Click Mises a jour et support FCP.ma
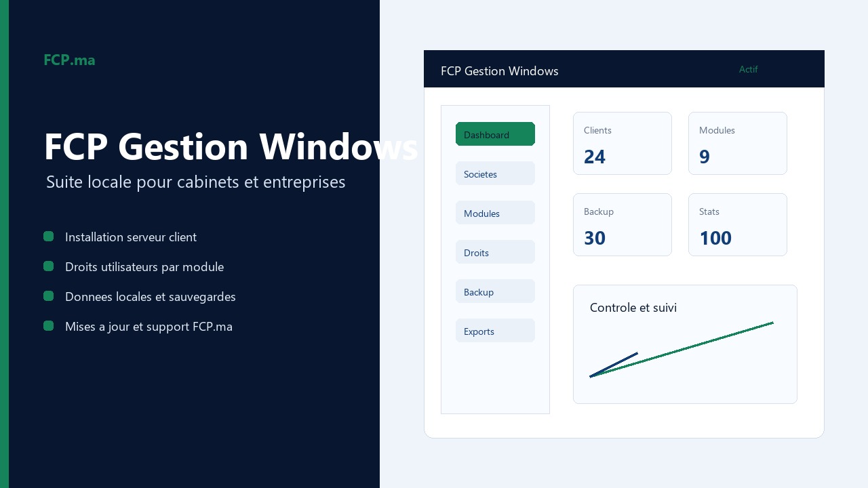The image size is (868, 488). pyautogui.click(x=149, y=327)
